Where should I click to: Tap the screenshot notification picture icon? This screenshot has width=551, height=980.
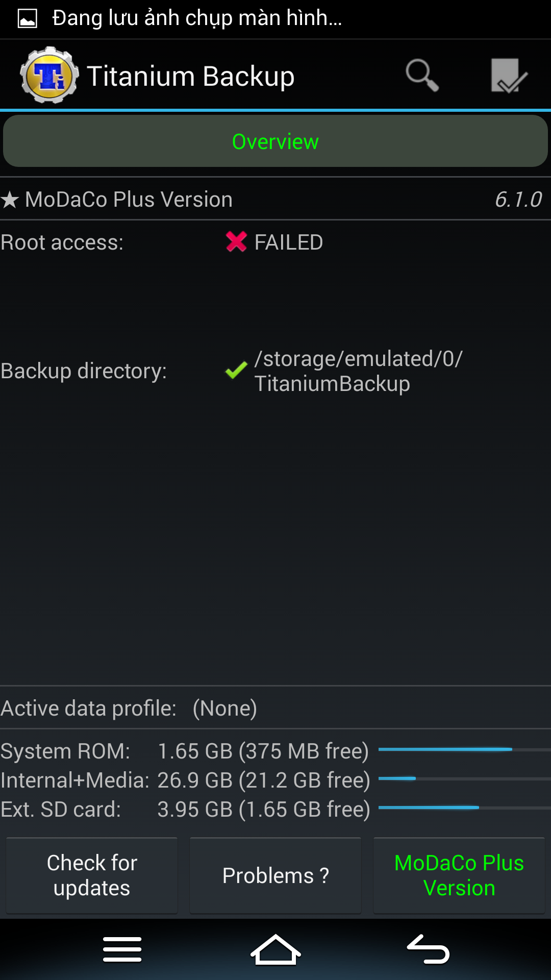pyautogui.click(x=28, y=19)
